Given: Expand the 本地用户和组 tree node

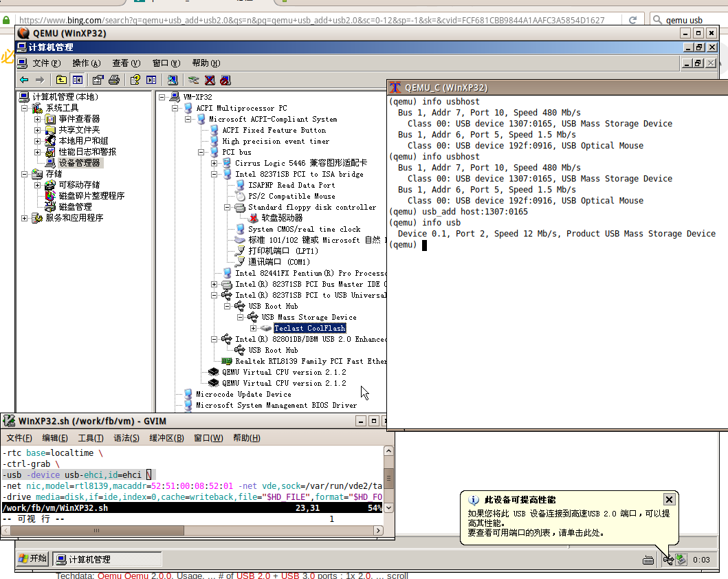Looking at the screenshot, I should (x=38, y=141).
